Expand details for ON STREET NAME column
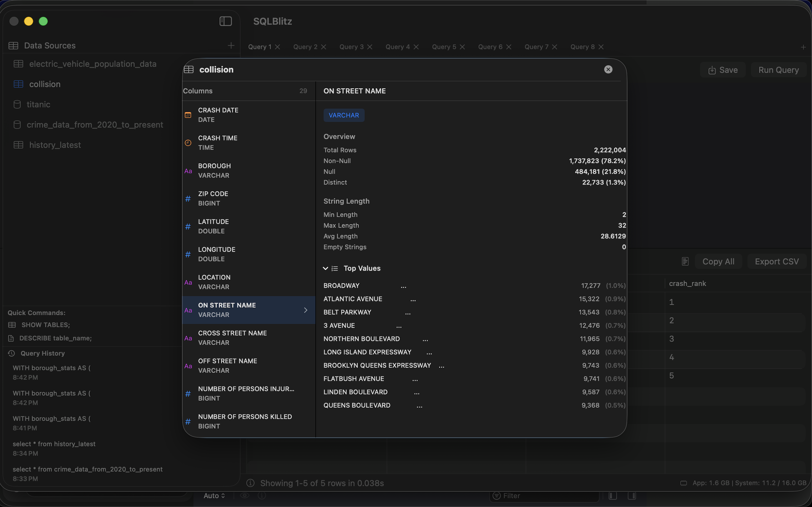 [305, 310]
